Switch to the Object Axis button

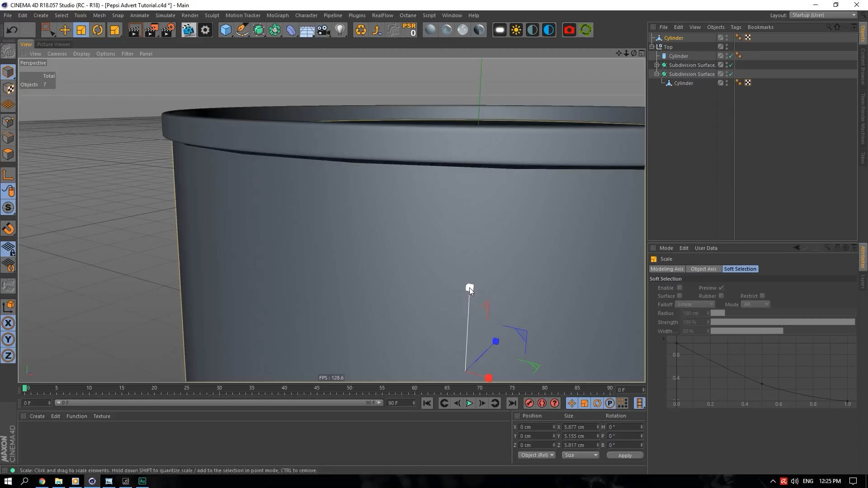point(703,269)
